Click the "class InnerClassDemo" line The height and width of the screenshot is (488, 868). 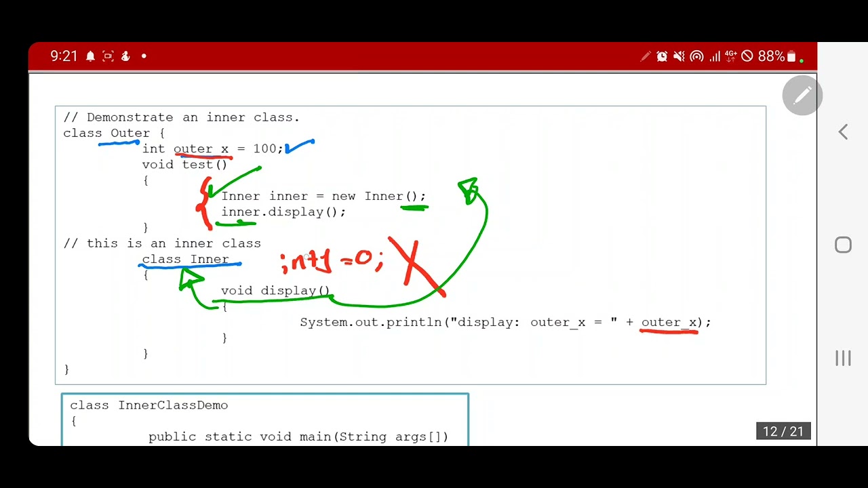click(x=149, y=405)
